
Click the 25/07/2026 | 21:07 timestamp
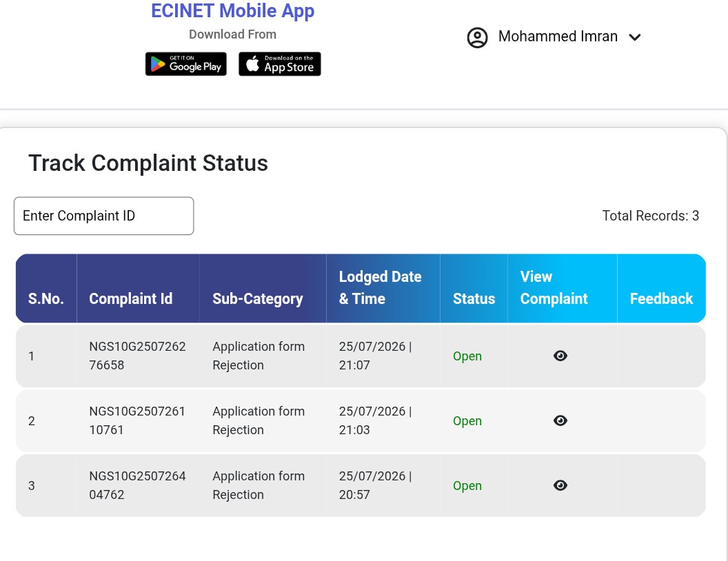pos(375,356)
